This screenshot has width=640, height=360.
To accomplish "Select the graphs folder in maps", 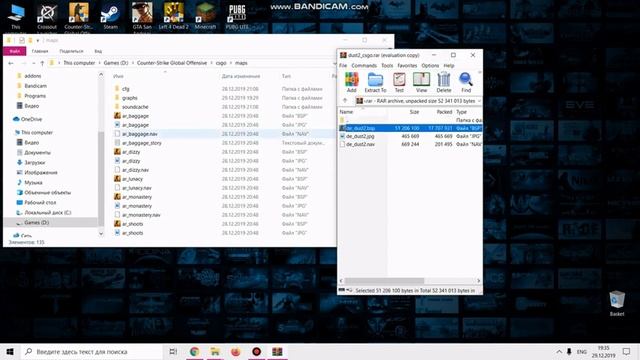I will [x=129, y=98].
